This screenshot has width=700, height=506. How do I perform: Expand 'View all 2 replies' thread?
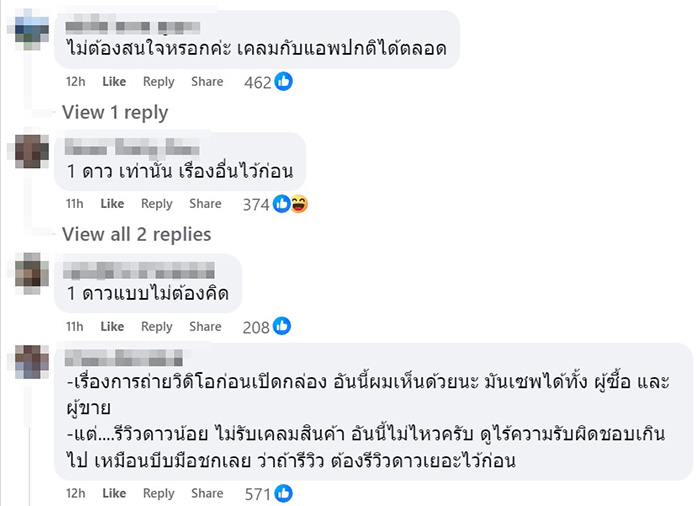point(137,234)
